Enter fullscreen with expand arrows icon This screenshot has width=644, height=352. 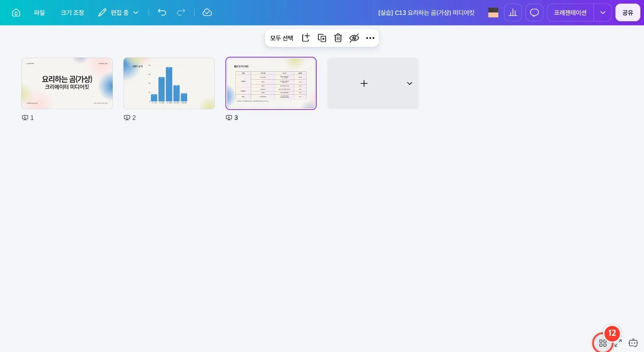coord(618,343)
